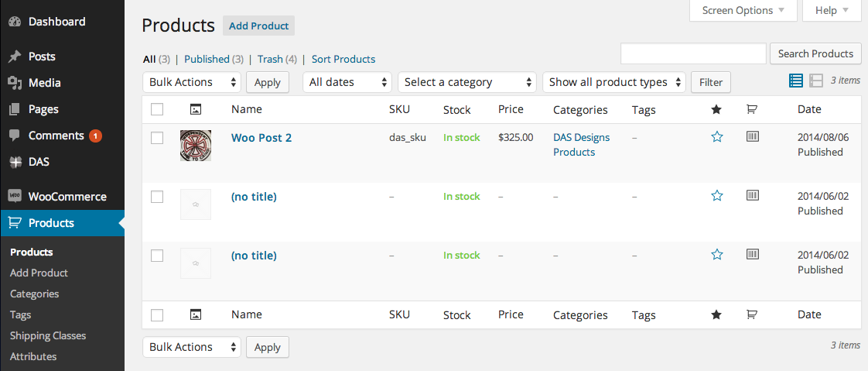Expand the Screen Options panel

tap(743, 11)
